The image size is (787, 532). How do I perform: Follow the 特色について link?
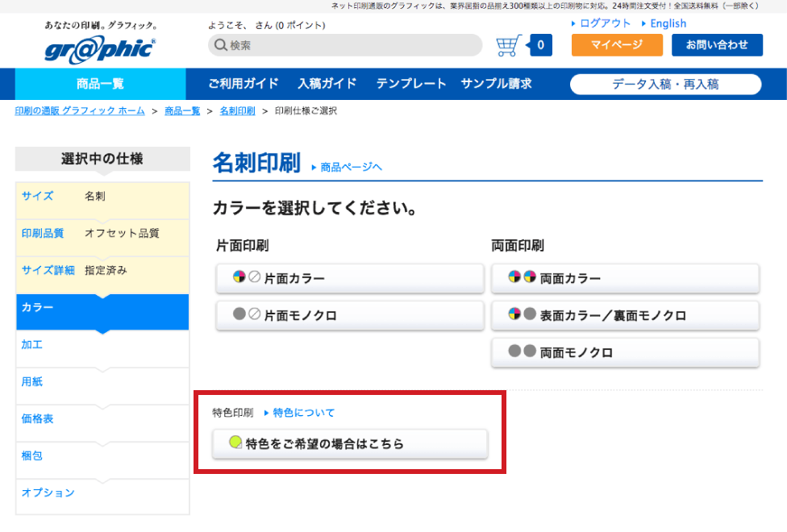click(x=303, y=413)
